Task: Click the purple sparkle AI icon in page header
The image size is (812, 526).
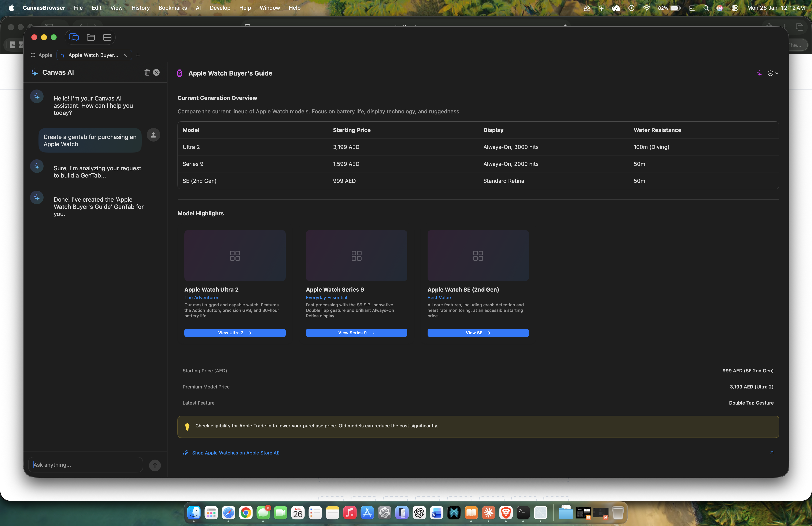Action: pos(760,73)
